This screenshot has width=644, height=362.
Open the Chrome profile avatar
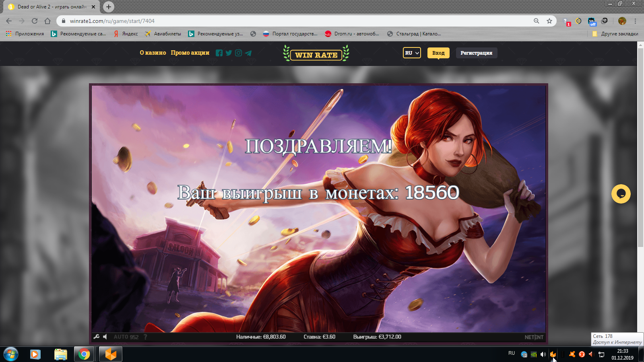(x=622, y=21)
